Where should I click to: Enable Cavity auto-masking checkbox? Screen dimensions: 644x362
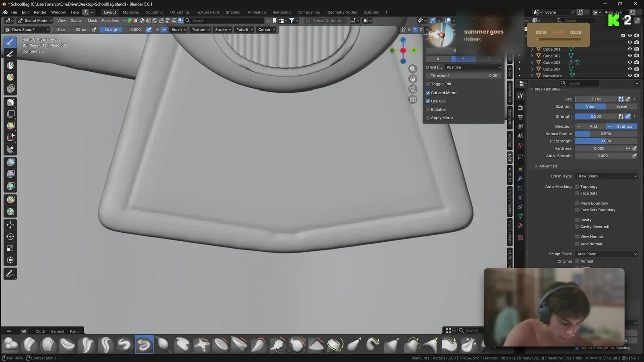click(577, 220)
